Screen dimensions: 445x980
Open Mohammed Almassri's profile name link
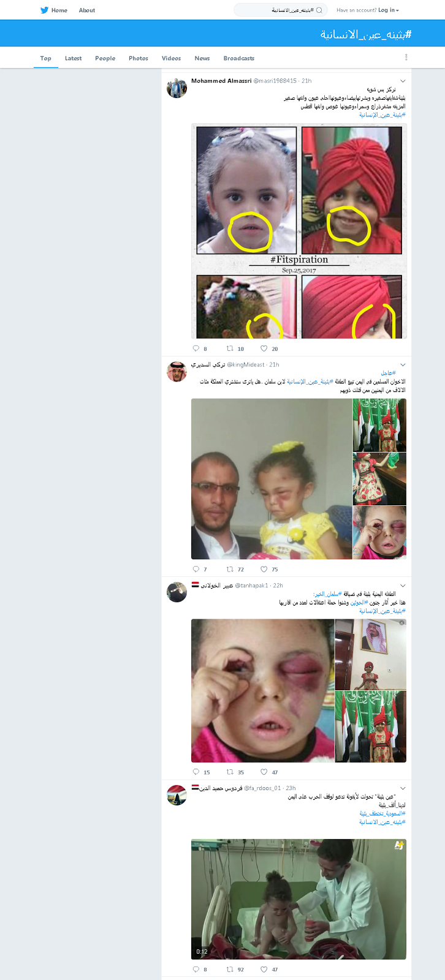pos(221,80)
